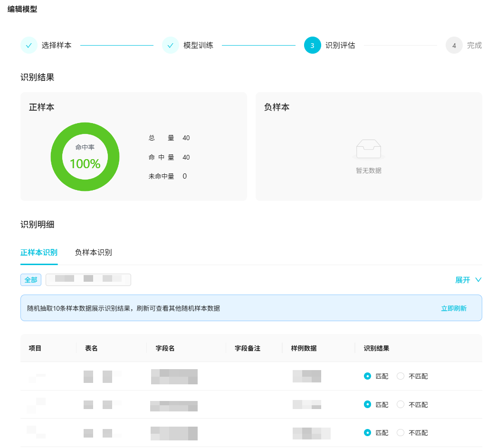Viewport: 487px width, 448px height.
Task: Click the 正样本 card title
Action: tap(42, 107)
